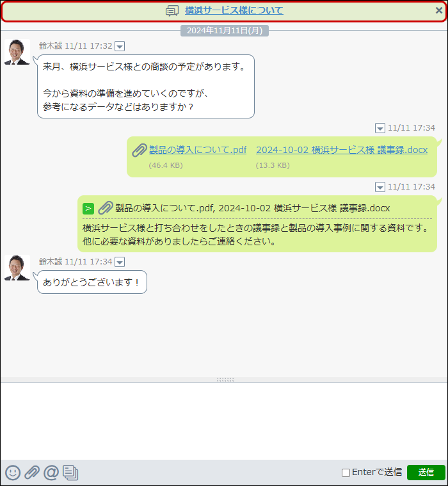Image resolution: width=448 pixels, height=486 pixels.
Task: Click the file size label (46.4 KB)
Action: click(x=166, y=165)
